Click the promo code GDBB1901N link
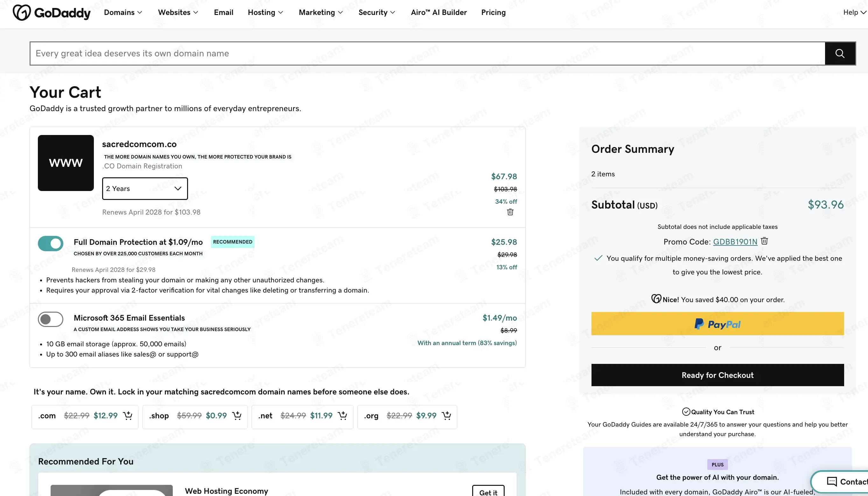Screen dimensions: 868x496 click(x=735, y=242)
